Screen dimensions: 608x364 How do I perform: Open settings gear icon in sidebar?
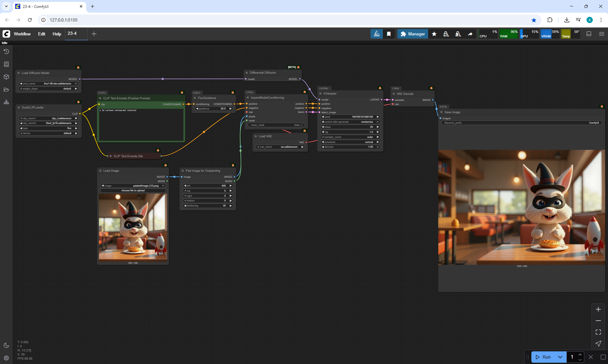coord(6,358)
